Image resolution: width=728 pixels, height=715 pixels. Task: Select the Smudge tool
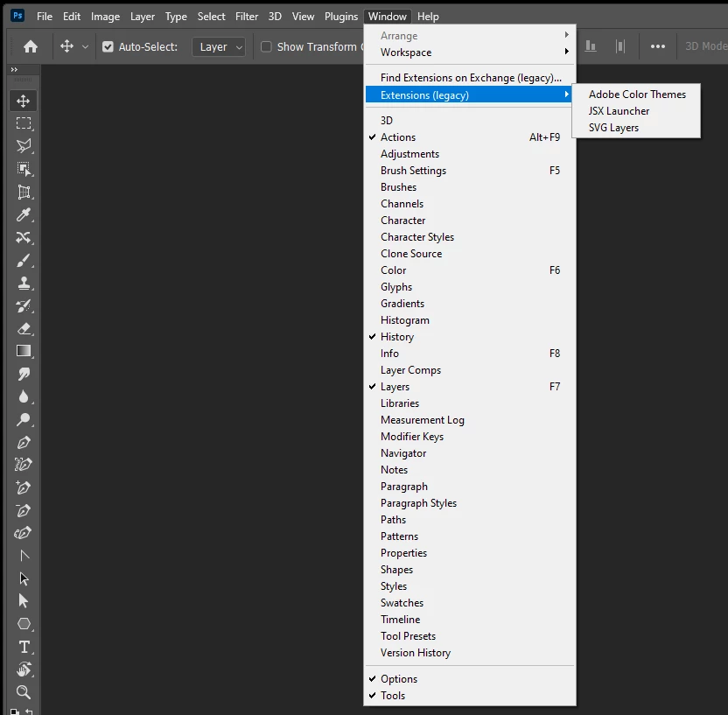click(x=24, y=374)
